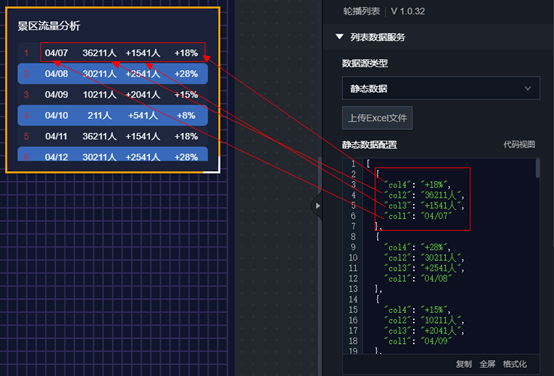This screenshot has height=376, width=554.
Task: Click the 04/11 date cell
Action: pos(57,136)
